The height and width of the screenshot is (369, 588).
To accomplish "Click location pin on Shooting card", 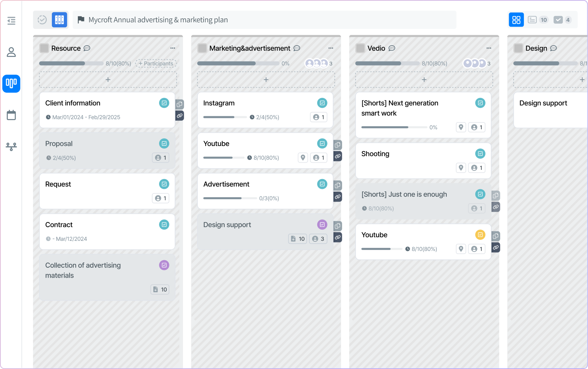I will click(x=461, y=168).
